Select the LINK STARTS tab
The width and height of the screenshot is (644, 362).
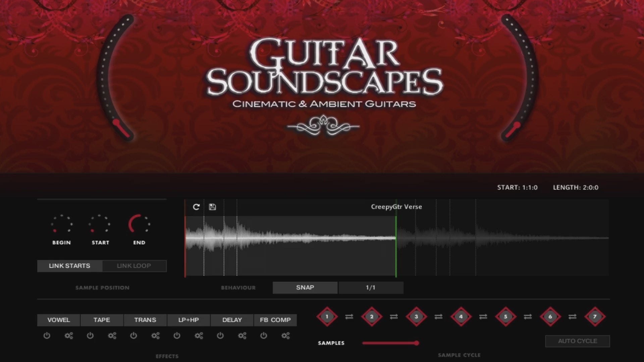click(x=69, y=266)
